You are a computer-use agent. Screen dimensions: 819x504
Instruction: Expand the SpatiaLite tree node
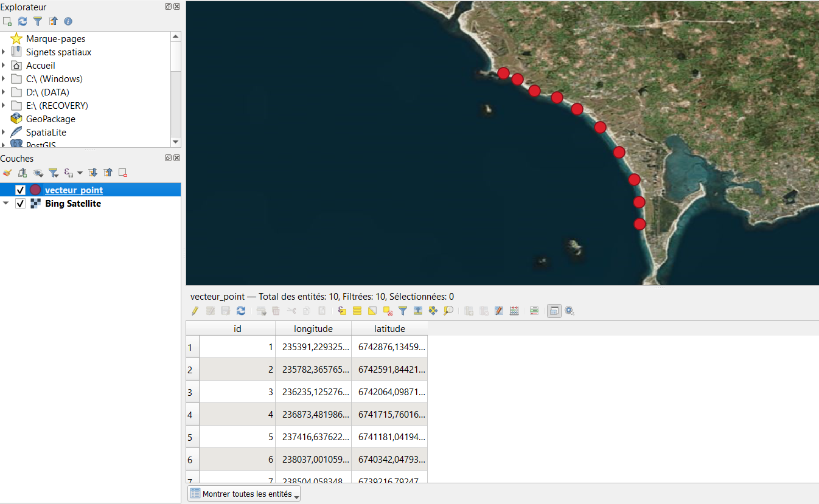pos(4,133)
